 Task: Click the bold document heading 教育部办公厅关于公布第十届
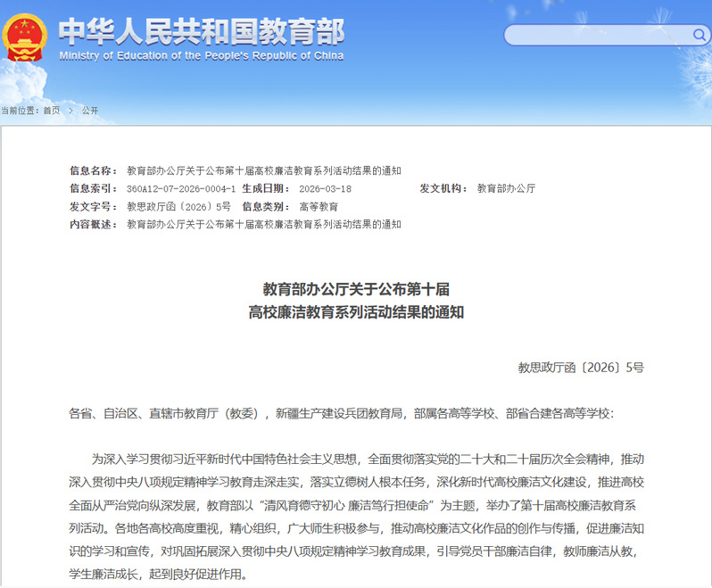tap(356, 289)
